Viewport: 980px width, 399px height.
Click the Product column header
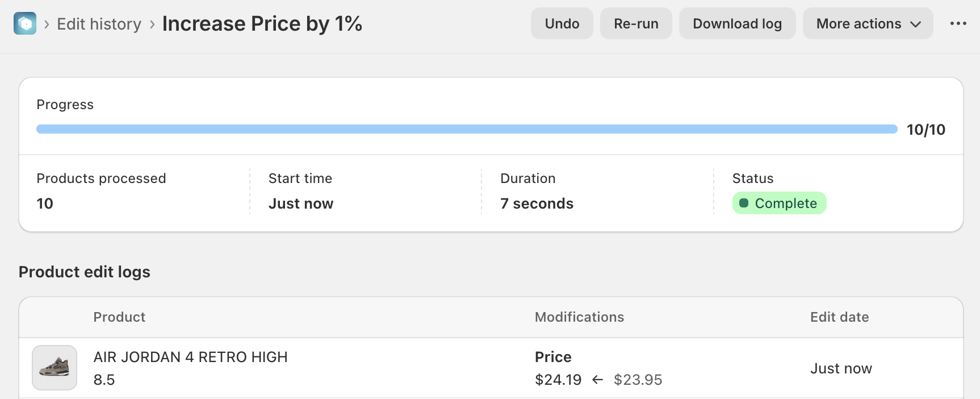click(119, 317)
